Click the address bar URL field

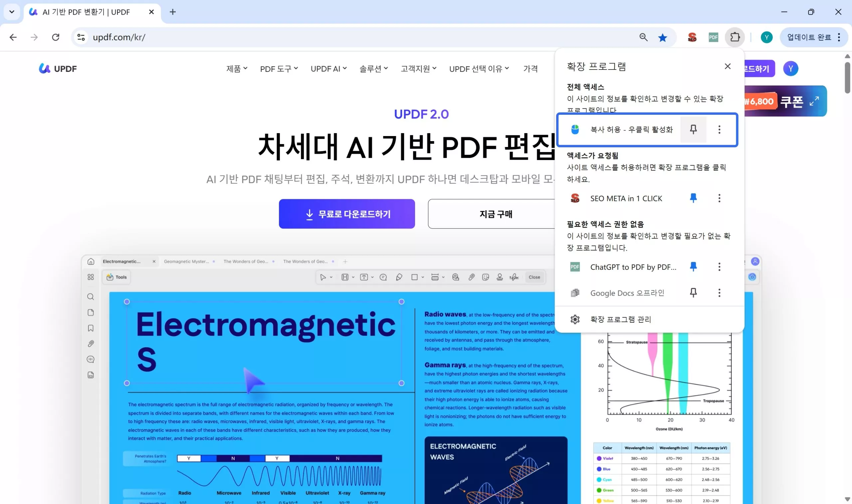(361, 37)
